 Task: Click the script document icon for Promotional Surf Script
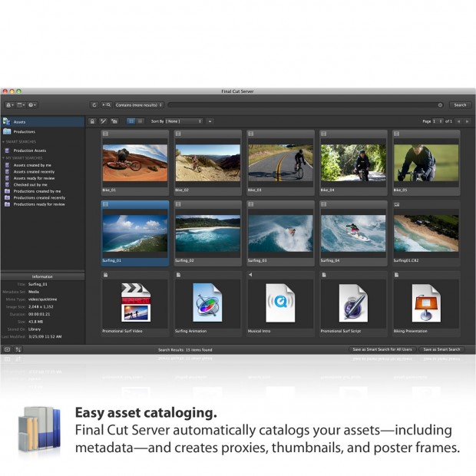pos(353,303)
